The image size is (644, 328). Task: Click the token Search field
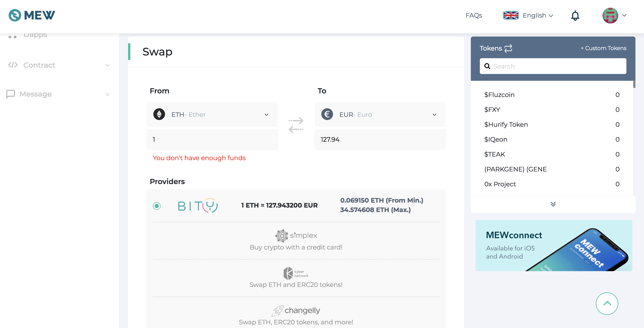pos(553,66)
